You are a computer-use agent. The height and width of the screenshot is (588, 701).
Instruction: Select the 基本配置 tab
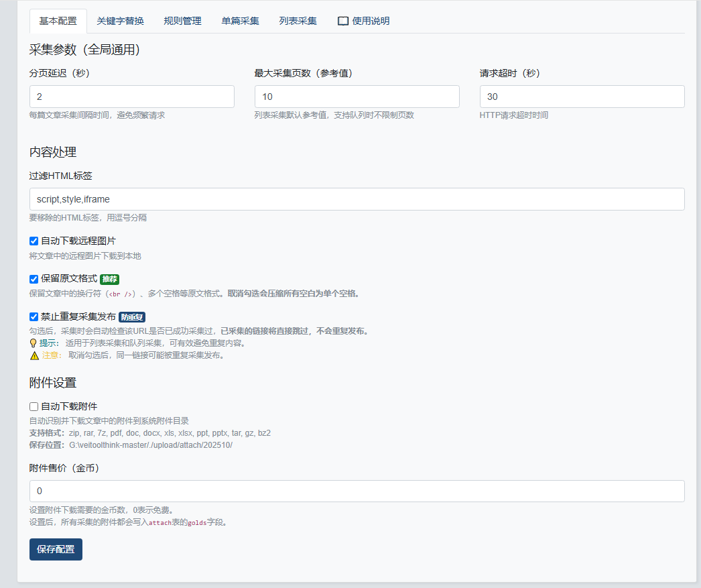(58, 21)
